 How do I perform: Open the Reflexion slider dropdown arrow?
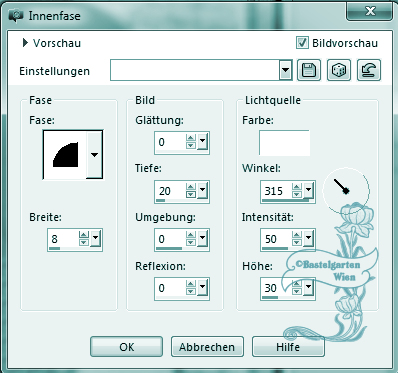click(202, 287)
